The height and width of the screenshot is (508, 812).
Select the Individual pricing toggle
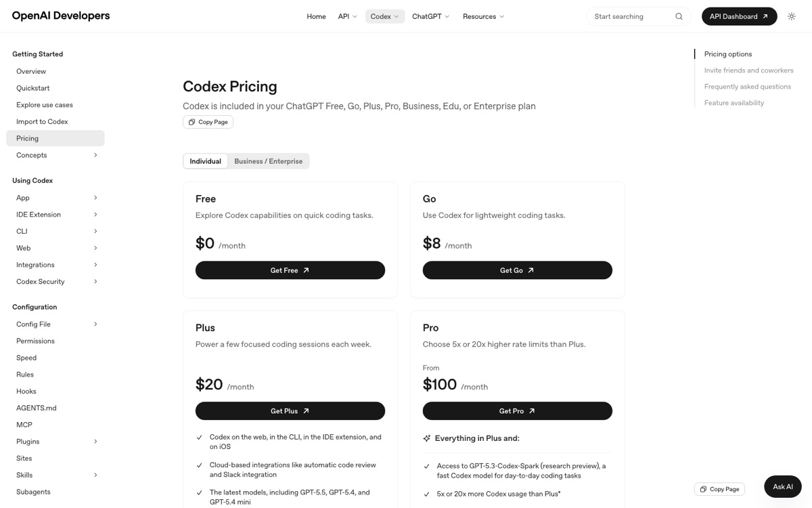coord(206,161)
